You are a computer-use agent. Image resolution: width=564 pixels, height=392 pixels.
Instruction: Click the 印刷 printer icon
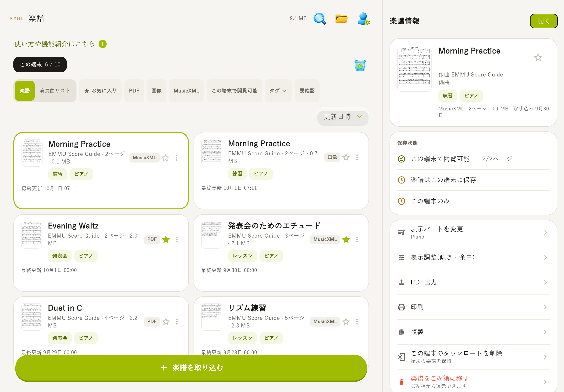click(401, 307)
